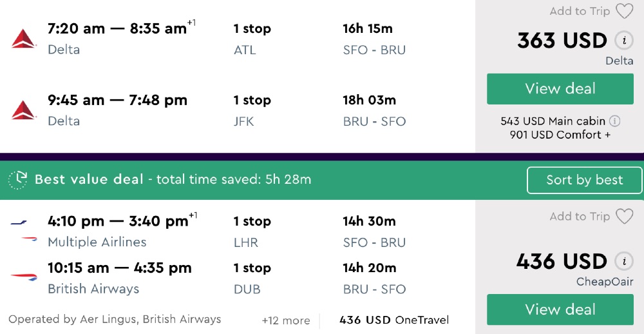This screenshot has height=334, width=644.
Task: Toggle Add to Trip on the Delta itinerary
Action: [580, 12]
